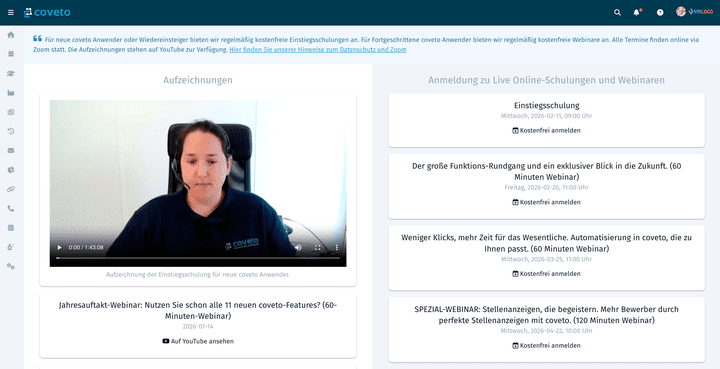Open the padlock sidebar icon

pos(11,247)
